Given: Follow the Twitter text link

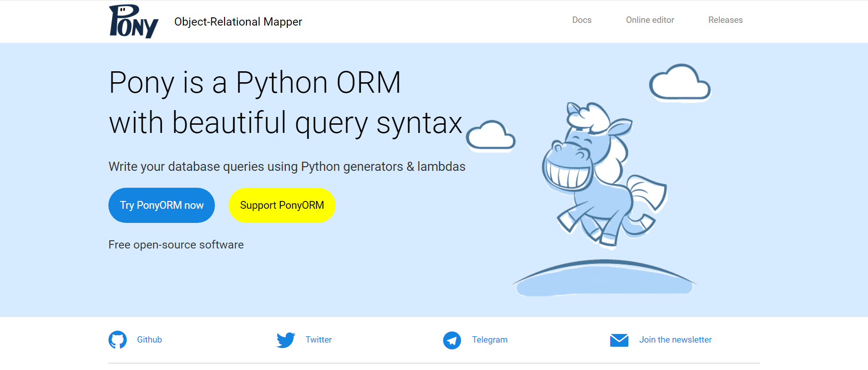Looking at the screenshot, I should point(319,340).
